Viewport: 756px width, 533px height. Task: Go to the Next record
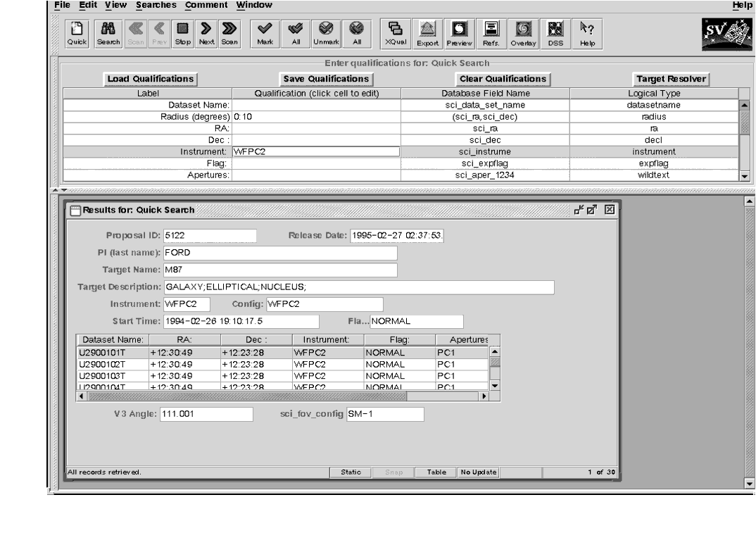pyautogui.click(x=207, y=34)
